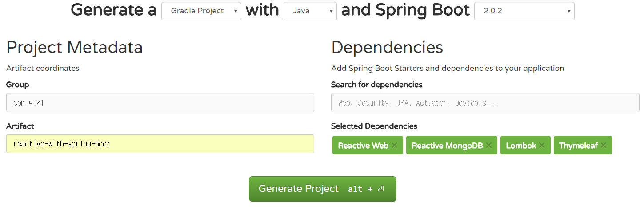Remove the Reactive MongoDB dependency
644x207 pixels.
tap(488, 146)
